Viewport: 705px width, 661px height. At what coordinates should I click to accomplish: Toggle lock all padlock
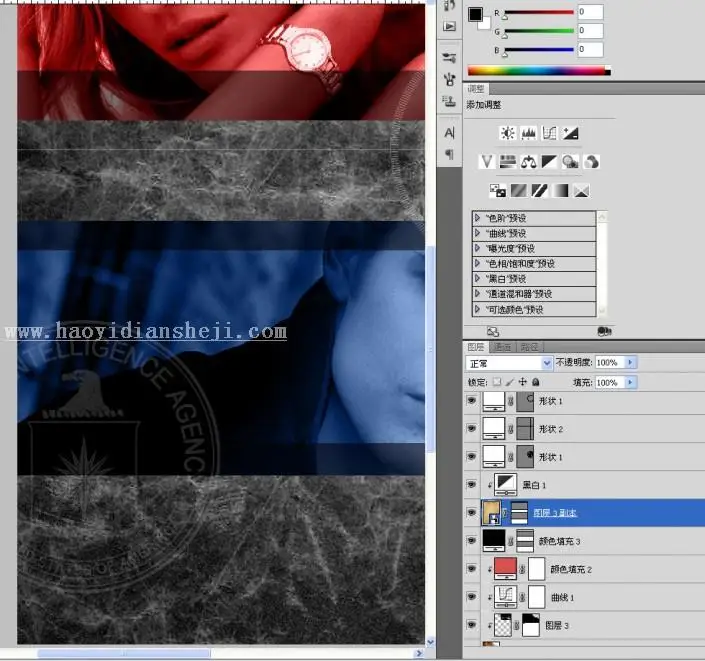pyautogui.click(x=535, y=382)
